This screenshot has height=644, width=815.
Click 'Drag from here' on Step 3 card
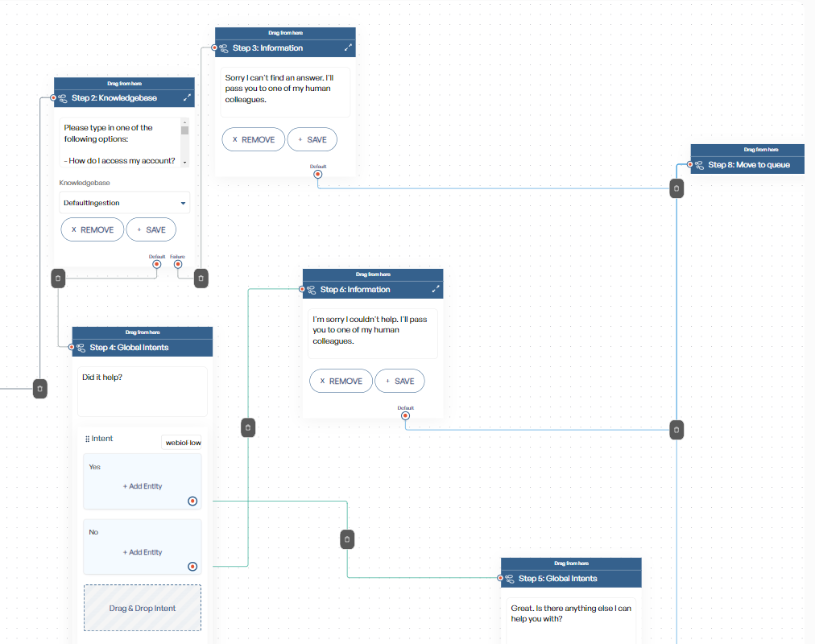click(x=285, y=33)
